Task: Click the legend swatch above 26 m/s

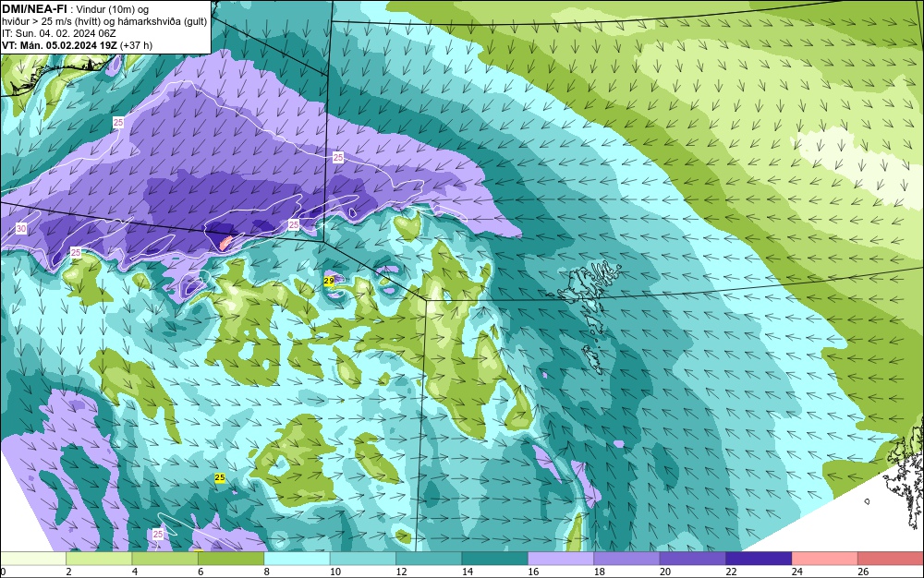Action: [x=891, y=559]
